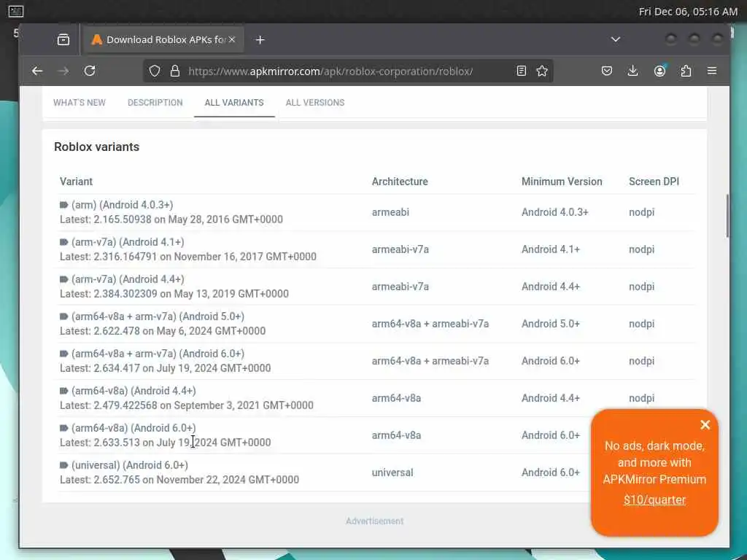Click the 'arm64-v8a' cell in Android 4.4+ row

point(396,397)
